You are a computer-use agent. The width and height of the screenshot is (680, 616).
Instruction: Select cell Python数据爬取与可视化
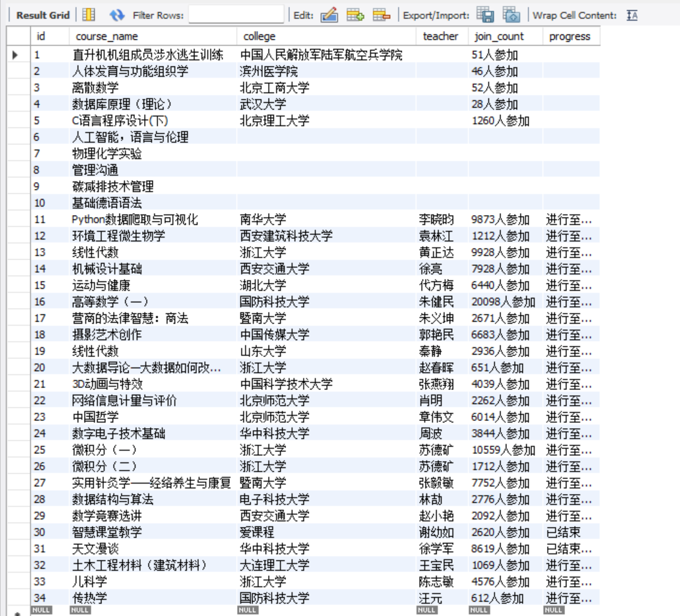point(153,220)
